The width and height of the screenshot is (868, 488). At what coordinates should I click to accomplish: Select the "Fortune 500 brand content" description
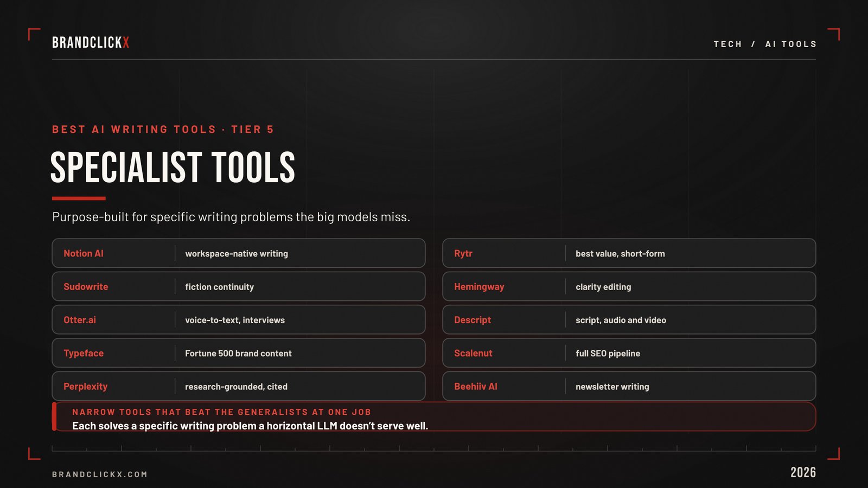(238, 354)
